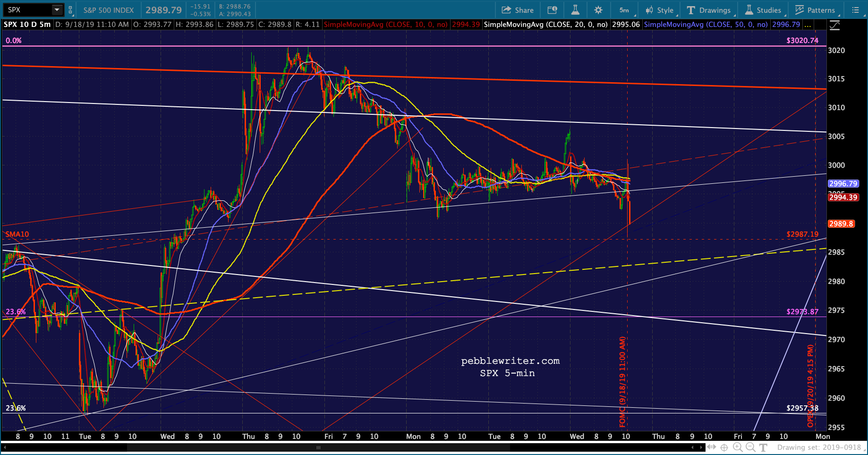Expand the 5m timeframe dropdown
Screen dimensions: 868x455
(x=625, y=10)
